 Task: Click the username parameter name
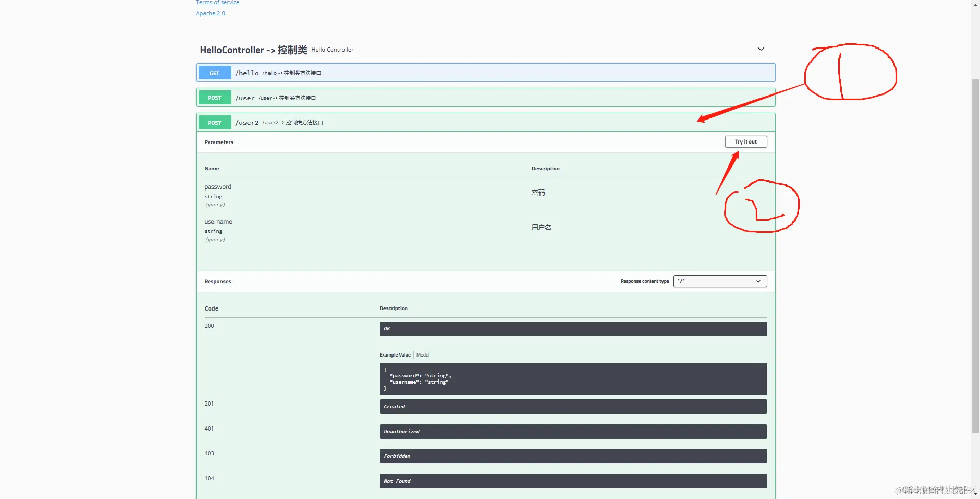pos(218,222)
